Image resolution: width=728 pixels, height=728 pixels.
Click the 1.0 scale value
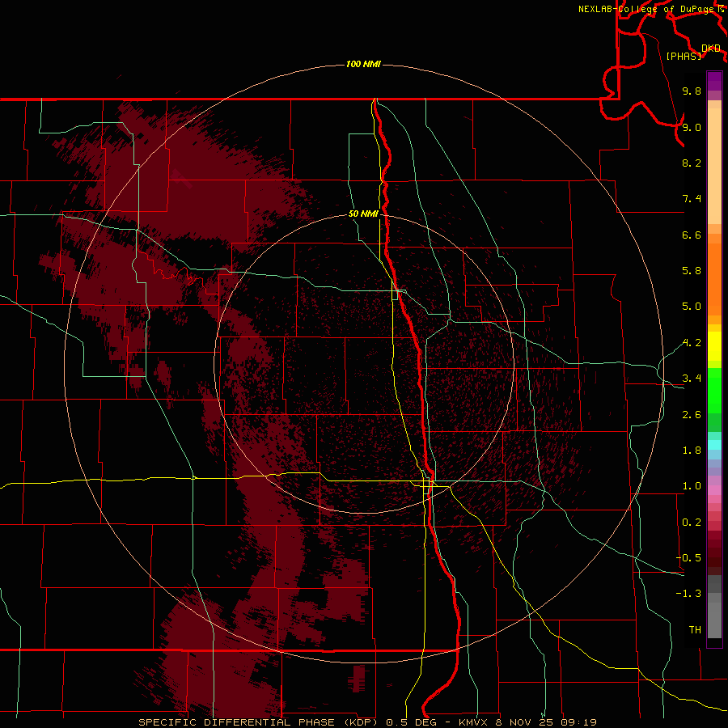(x=692, y=486)
